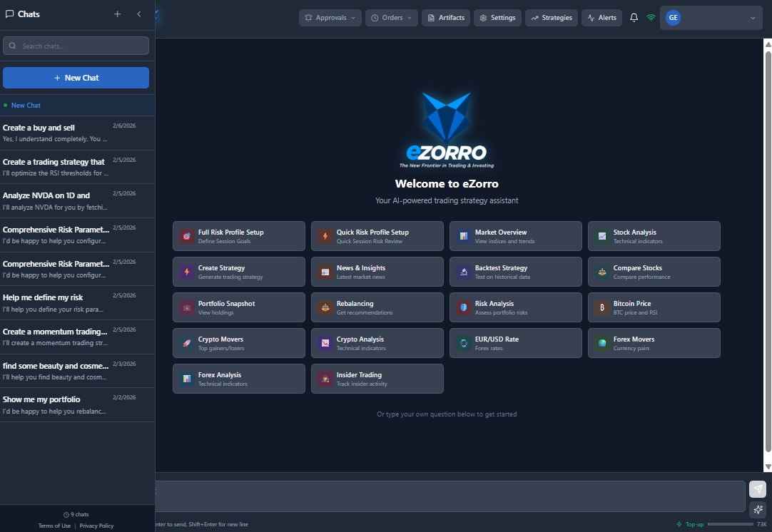Open the Orders dropdown
This screenshot has height=532, width=772.
pyautogui.click(x=392, y=18)
